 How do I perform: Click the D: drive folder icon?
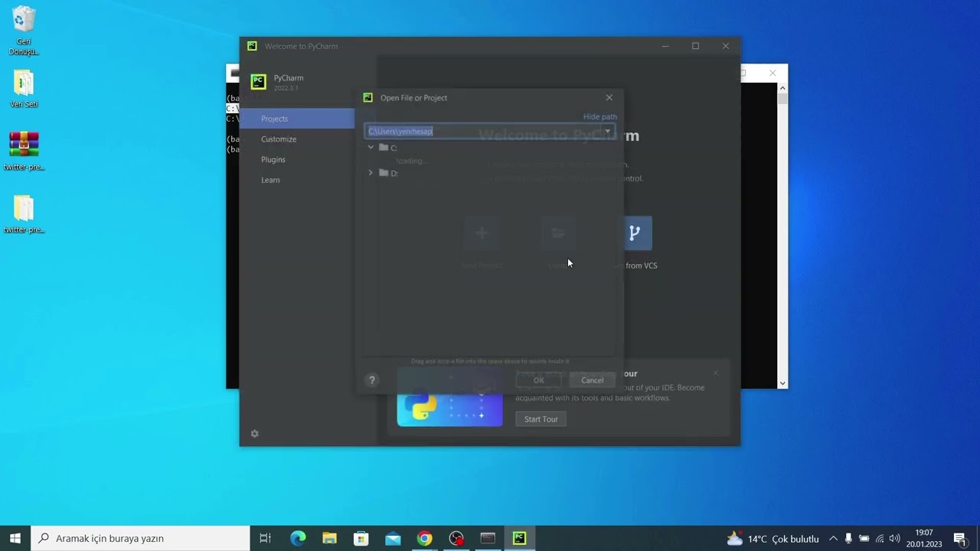pyautogui.click(x=384, y=173)
